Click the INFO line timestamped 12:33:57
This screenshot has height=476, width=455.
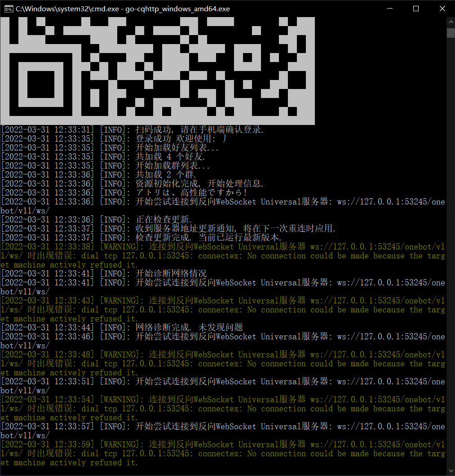(223, 431)
